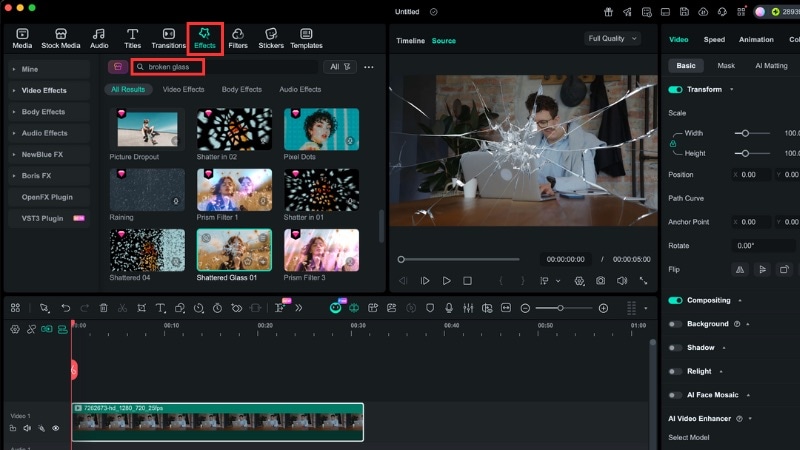Enable the Background toggle
The image size is (800, 450).
[x=675, y=324]
